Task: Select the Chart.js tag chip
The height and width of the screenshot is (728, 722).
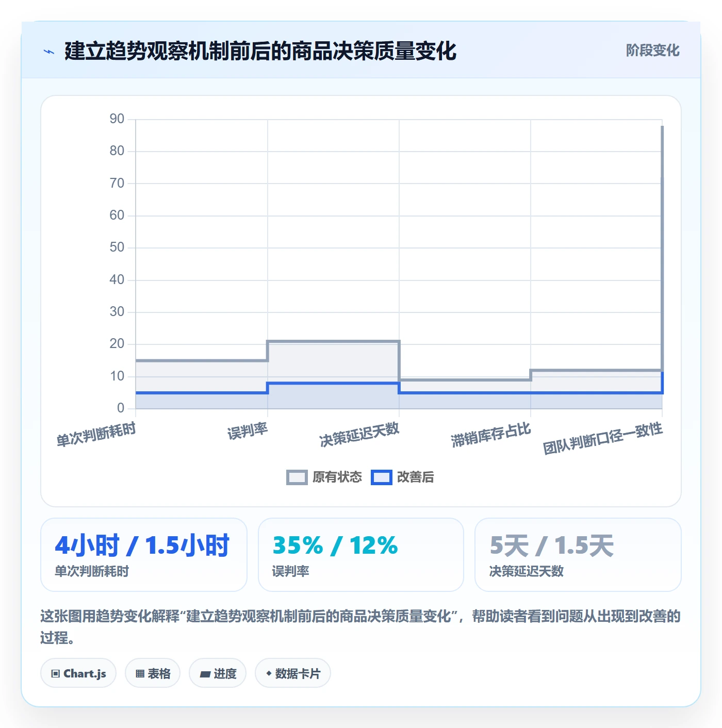Action: [78, 673]
